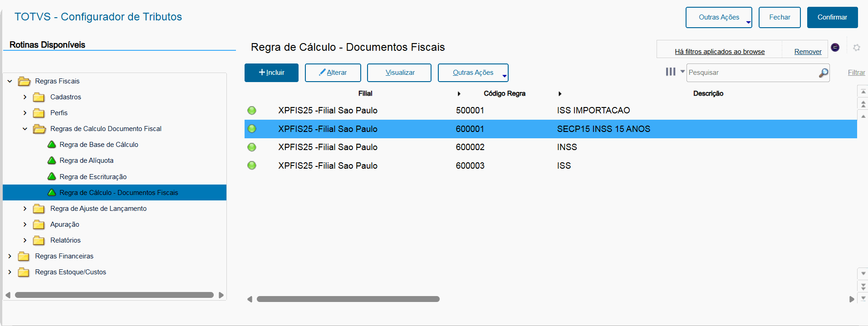Select Regra de Alíquota green triangle icon
Image resolution: width=868 pixels, height=326 pixels.
click(52, 161)
